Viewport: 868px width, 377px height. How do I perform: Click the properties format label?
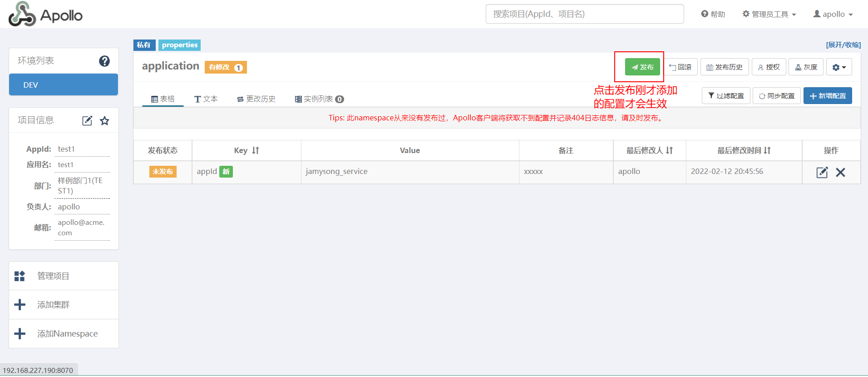tap(180, 45)
